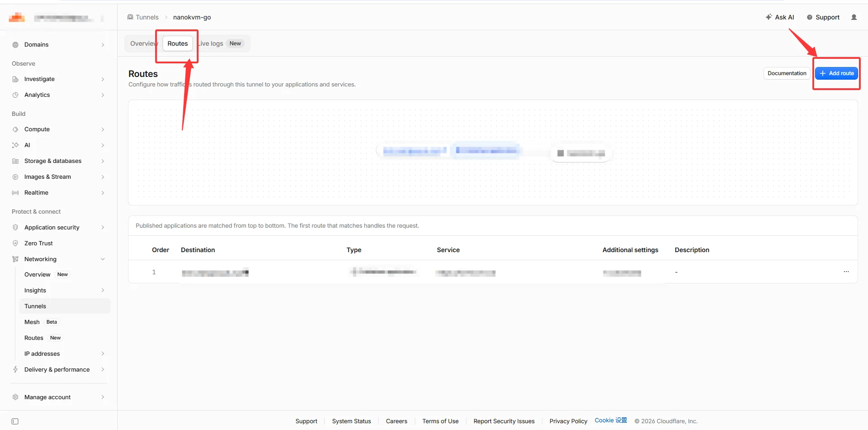The image size is (868, 430).
Task: Click the Destination column header
Action: [198, 250]
